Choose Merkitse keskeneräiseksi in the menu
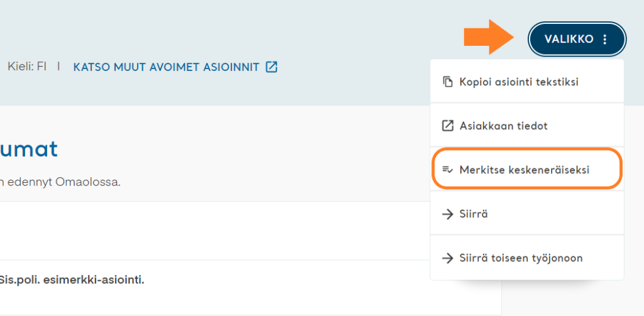 click(527, 169)
